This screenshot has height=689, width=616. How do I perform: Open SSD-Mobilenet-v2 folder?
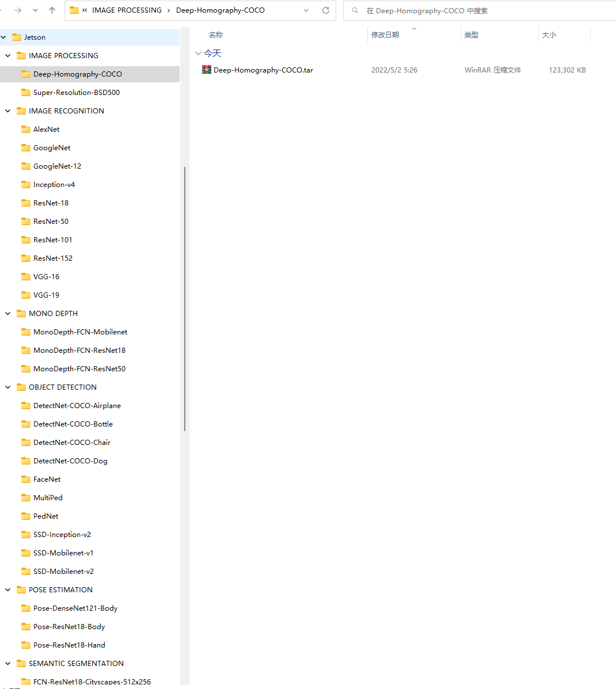(64, 572)
